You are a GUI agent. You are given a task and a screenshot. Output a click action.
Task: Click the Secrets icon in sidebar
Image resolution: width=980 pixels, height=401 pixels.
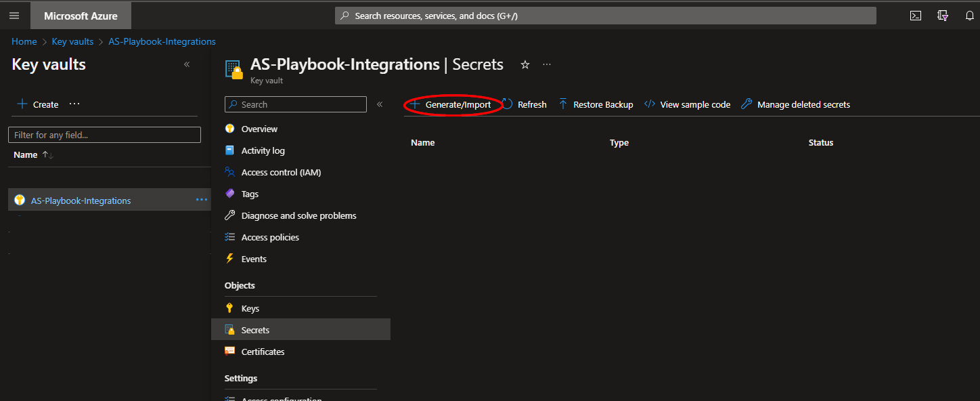click(230, 330)
